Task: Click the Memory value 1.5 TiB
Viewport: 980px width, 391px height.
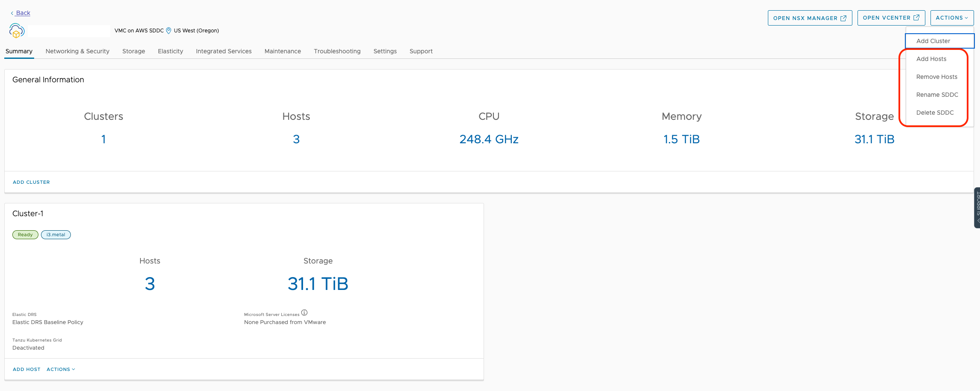Action: tap(681, 139)
